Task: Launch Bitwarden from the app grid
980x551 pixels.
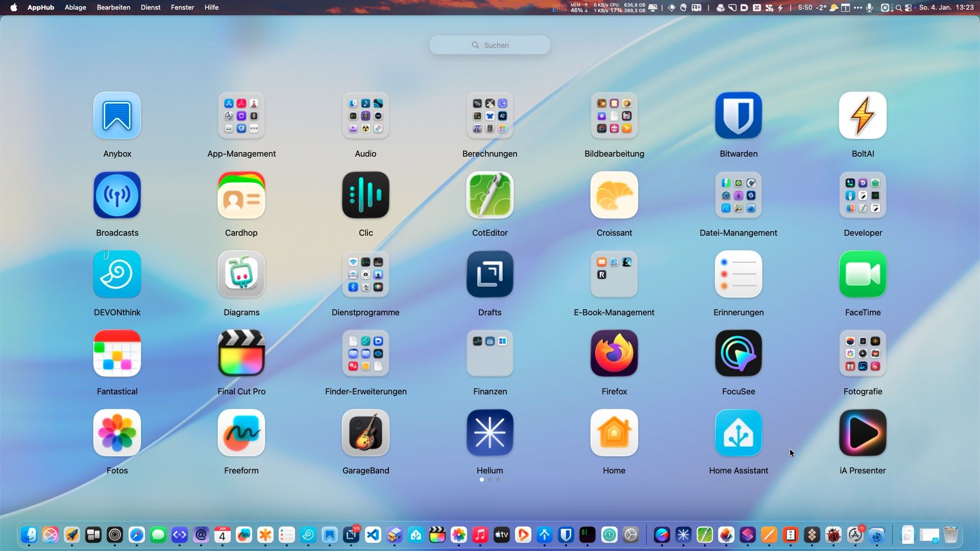Action: coord(738,115)
